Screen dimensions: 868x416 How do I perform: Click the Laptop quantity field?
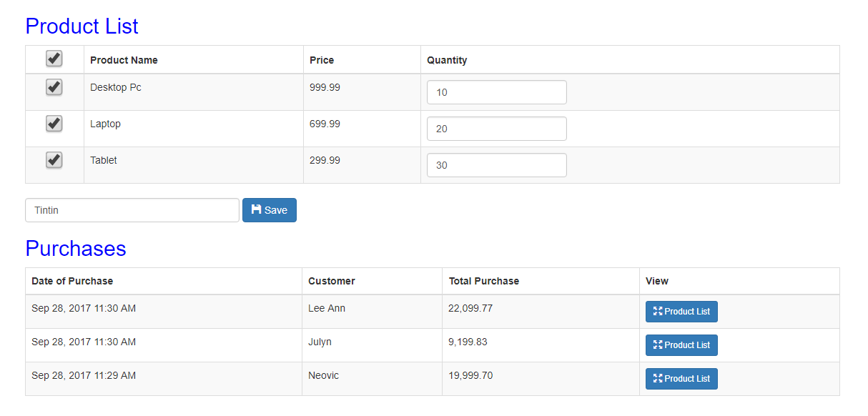pos(497,129)
